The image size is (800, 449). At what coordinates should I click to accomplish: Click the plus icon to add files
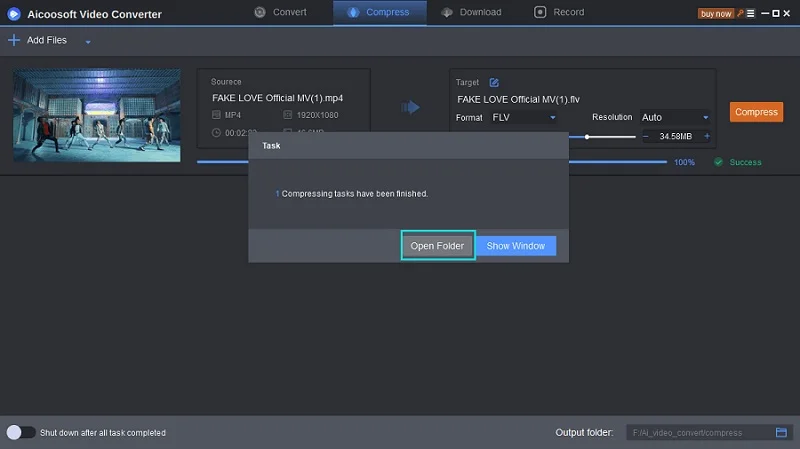tap(13, 40)
